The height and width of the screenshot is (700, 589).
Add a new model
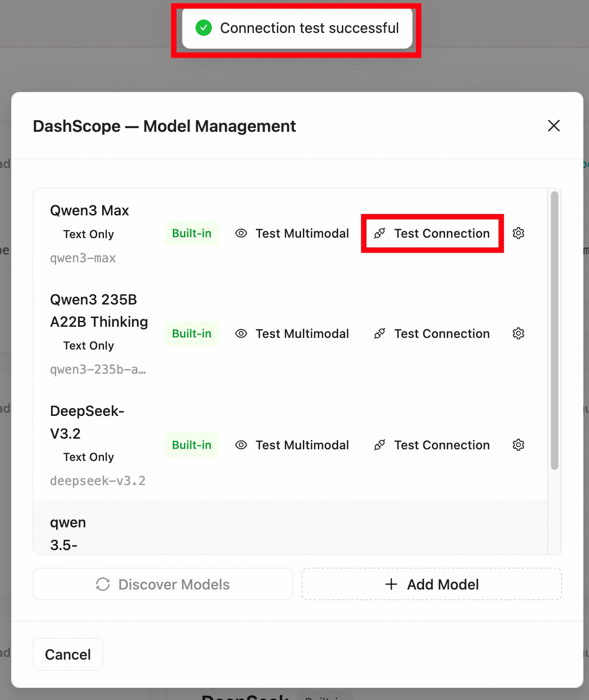(x=432, y=584)
